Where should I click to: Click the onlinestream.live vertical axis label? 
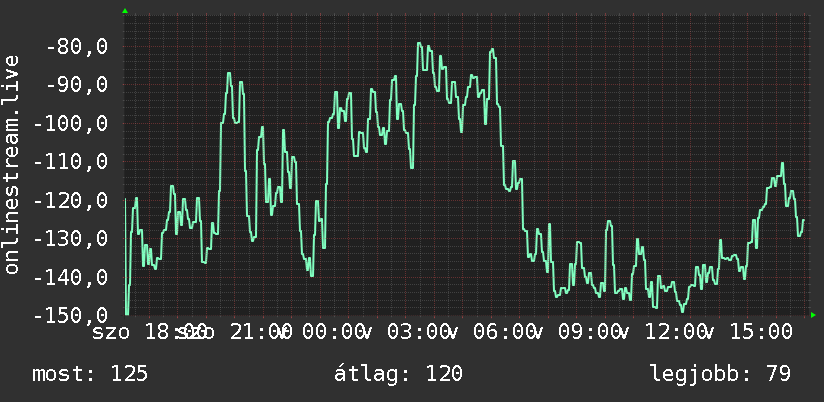click(11, 164)
